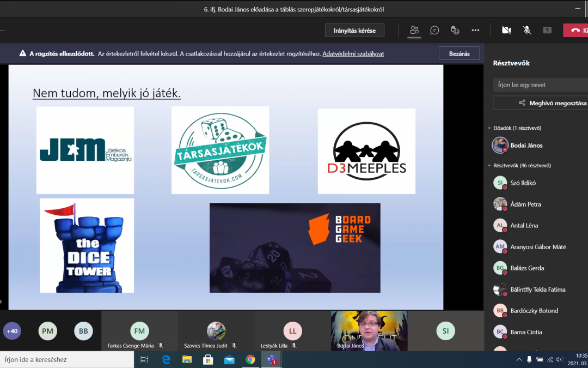Click the slide title Nem tudom, melyik jó játék
The width and height of the screenshot is (588, 368).
tap(107, 93)
